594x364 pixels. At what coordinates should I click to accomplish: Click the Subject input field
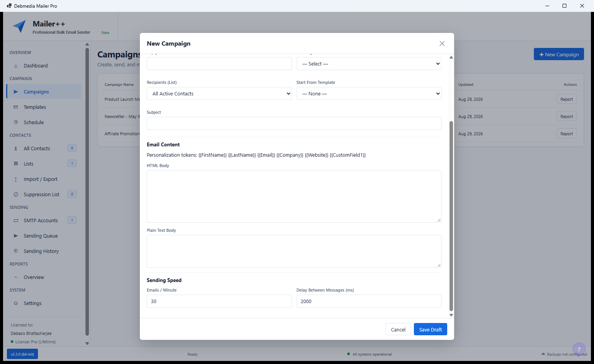click(294, 123)
